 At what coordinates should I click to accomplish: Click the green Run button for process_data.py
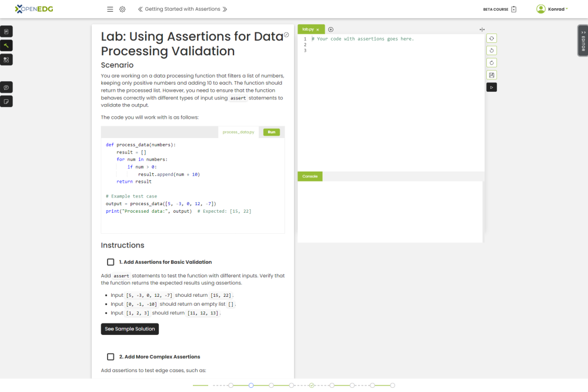271,132
